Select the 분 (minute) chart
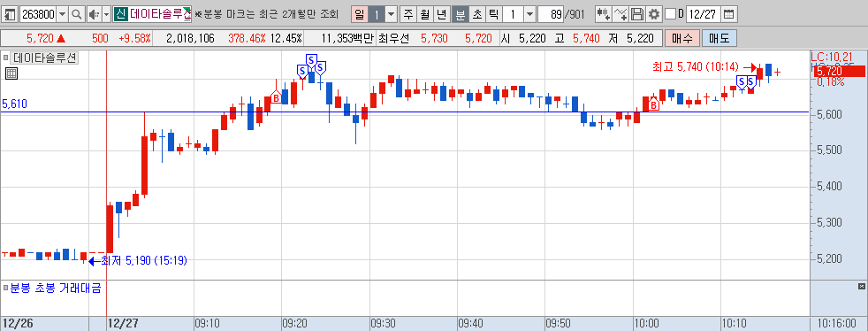The image size is (868, 331). [x=460, y=14]
